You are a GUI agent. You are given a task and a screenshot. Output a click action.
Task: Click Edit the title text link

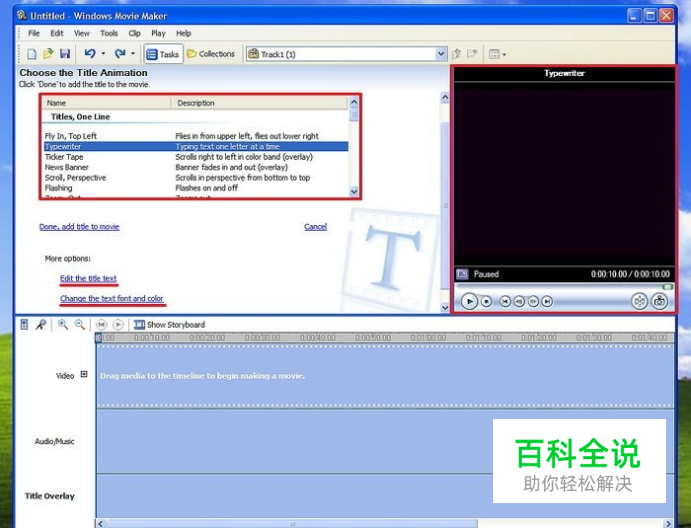(89, 279)
